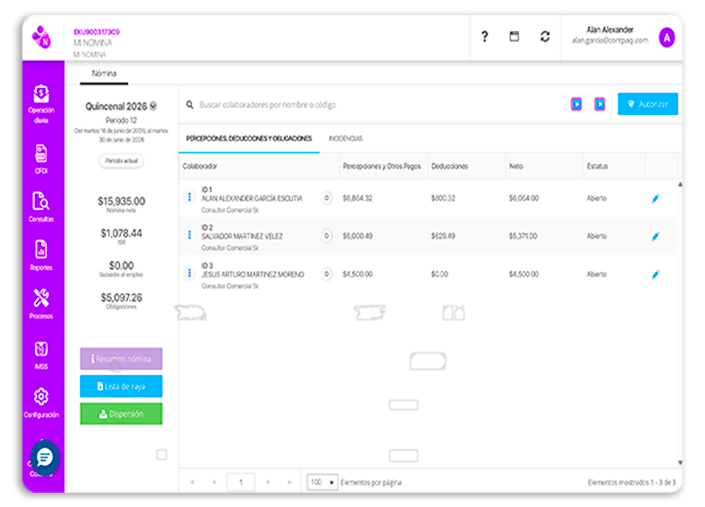Viewport: 705px width, 507px height.
Task: Click the Autorizar button
Action: point(647,104)
